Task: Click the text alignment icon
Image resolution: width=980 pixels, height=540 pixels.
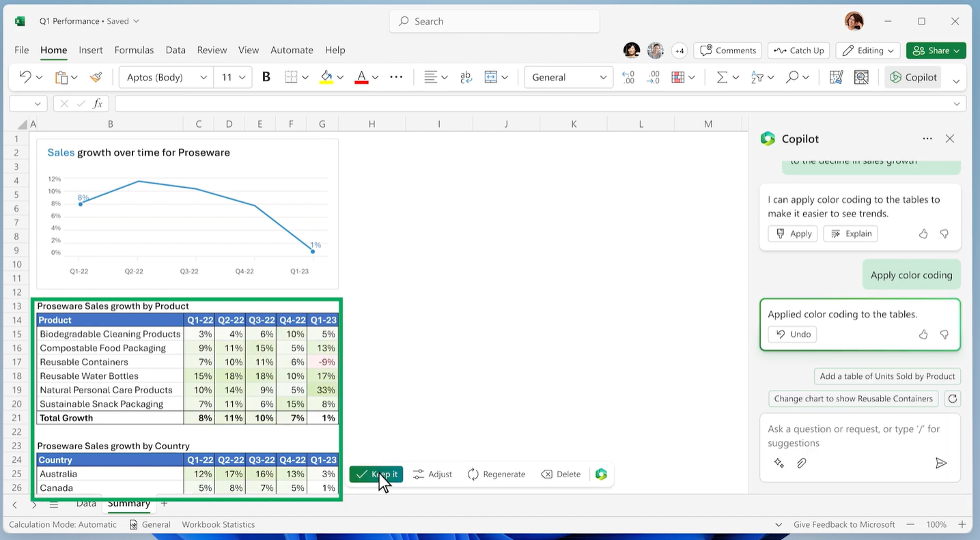Action: click(x=430, y=77)
